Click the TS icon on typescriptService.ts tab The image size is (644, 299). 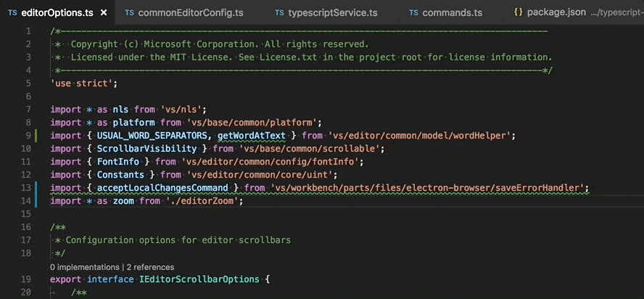[280, 13]
